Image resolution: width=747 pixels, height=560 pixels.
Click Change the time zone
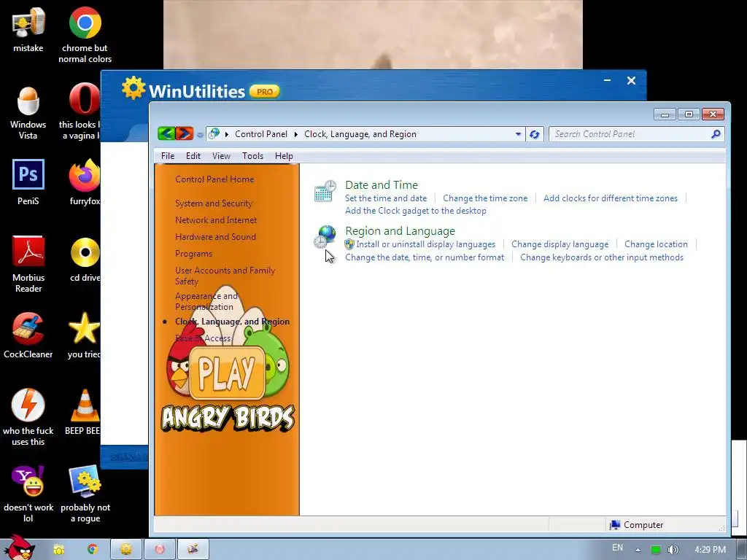485,198
